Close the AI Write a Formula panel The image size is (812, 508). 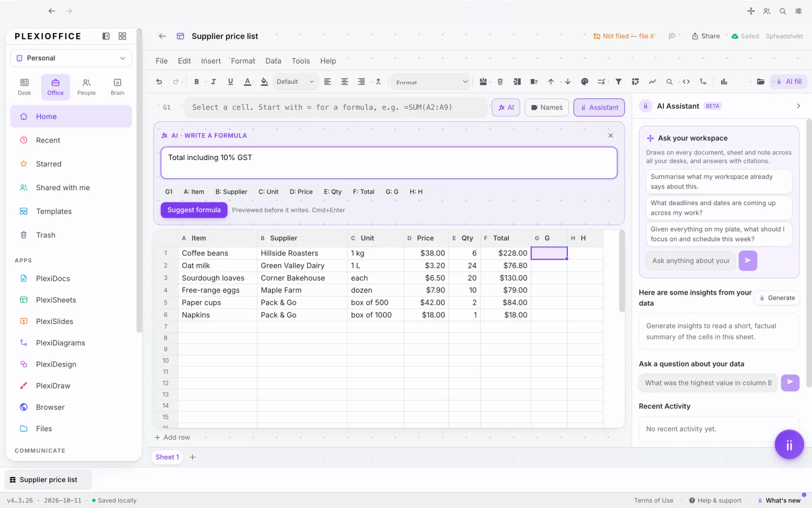(x=611, y=136)
